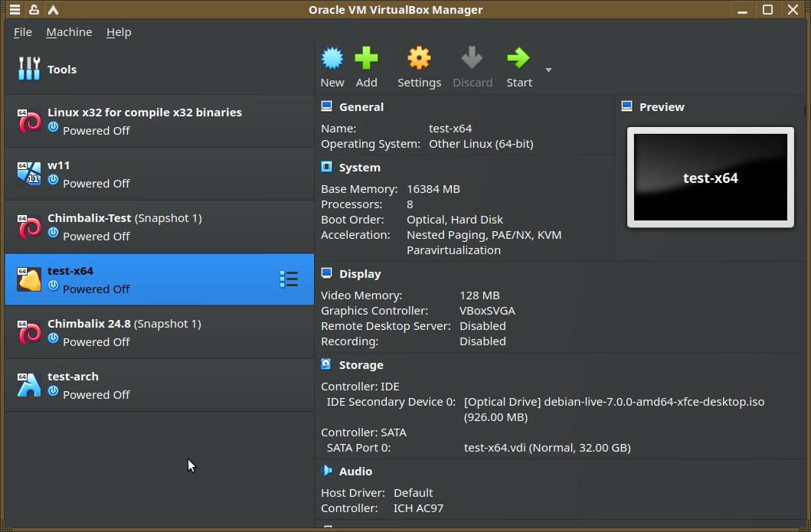Click the Chimbalix-Test VM OS icon

pos(29,227)
